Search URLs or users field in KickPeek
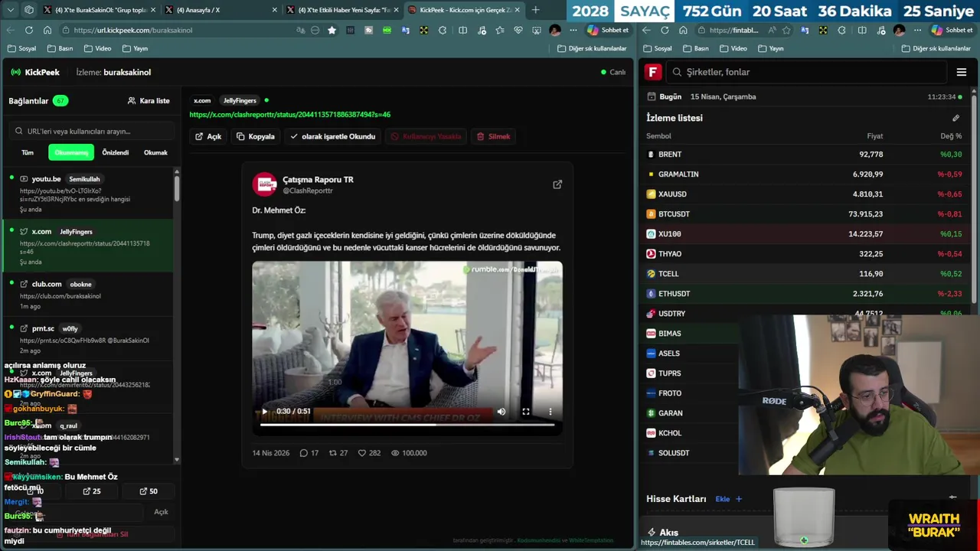The height and width of the screenshot is (551, 980). coord(90,131)
